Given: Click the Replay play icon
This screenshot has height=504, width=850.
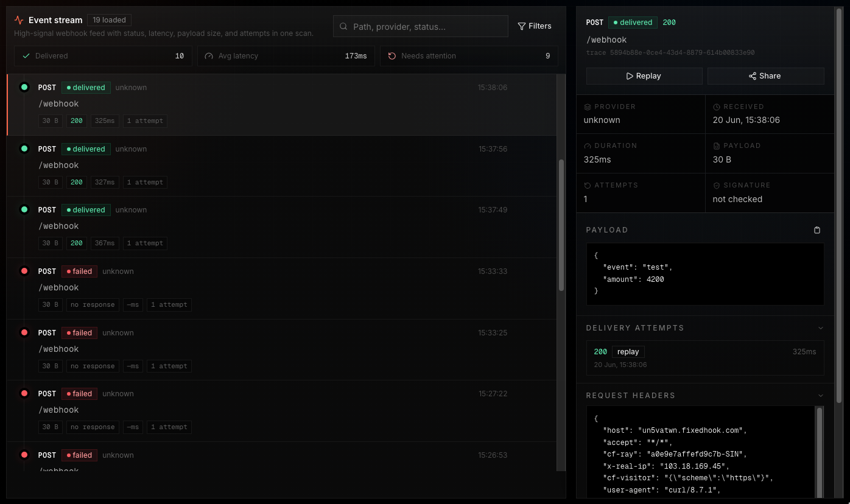Looking at the screenshot, I should tap(630, 76).
